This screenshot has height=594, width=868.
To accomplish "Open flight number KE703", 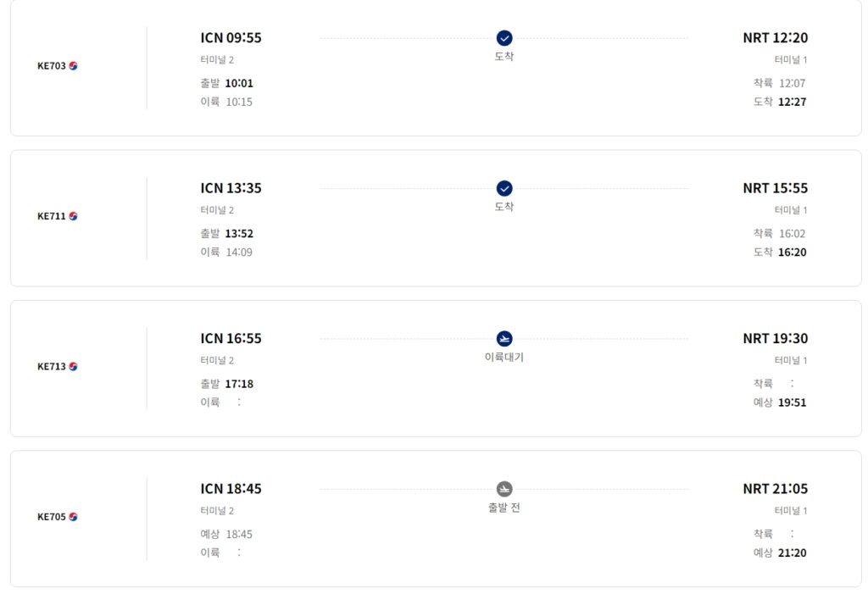I will pyautogui.click(x=52, y=66).
